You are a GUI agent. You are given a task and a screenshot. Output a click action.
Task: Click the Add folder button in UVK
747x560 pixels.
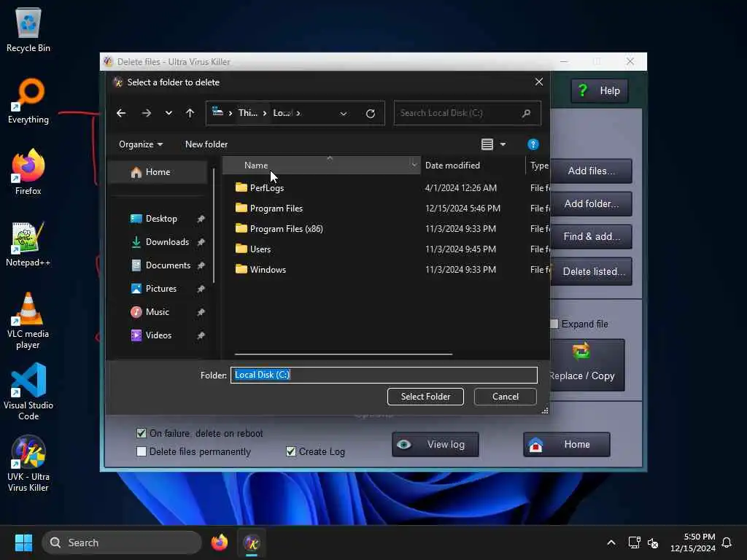pos(591,204)
